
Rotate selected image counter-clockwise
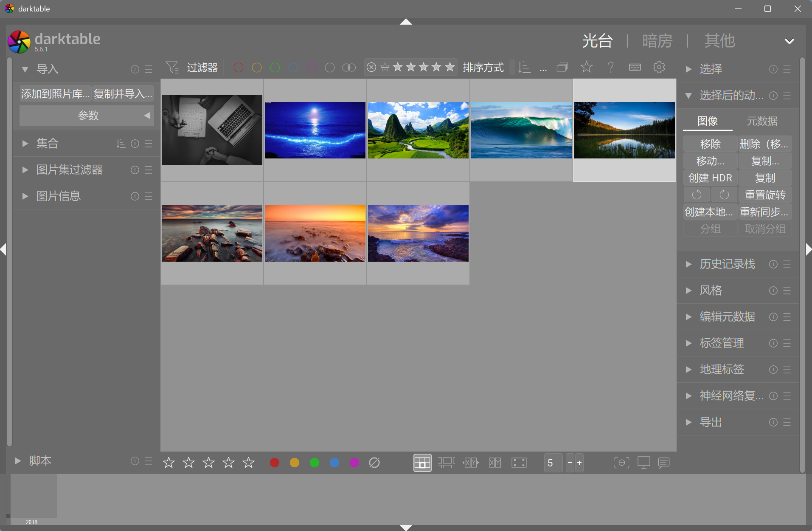[x=697, y=195]
